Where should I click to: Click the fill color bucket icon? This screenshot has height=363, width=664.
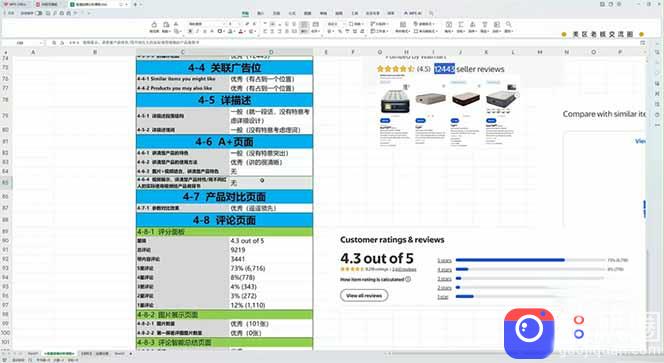click(x=230, y=31)
